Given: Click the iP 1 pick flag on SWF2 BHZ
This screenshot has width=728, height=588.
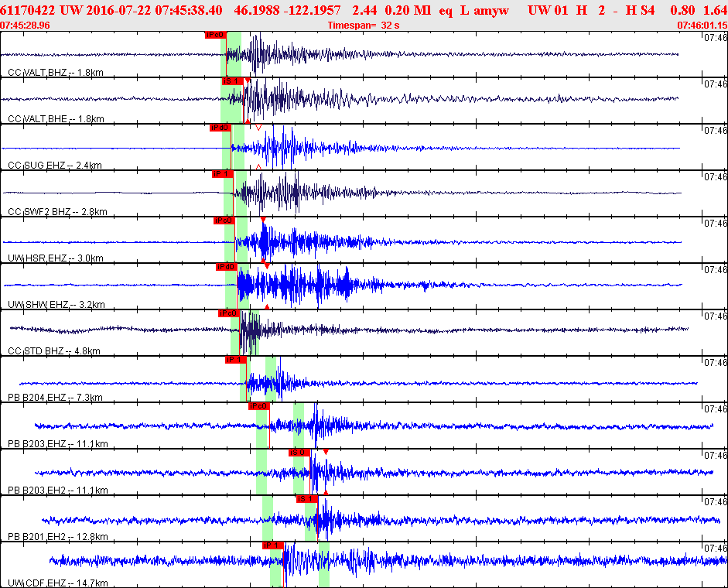Looking at the screenshot, I should pyautogui.click(x=222, y=174).
